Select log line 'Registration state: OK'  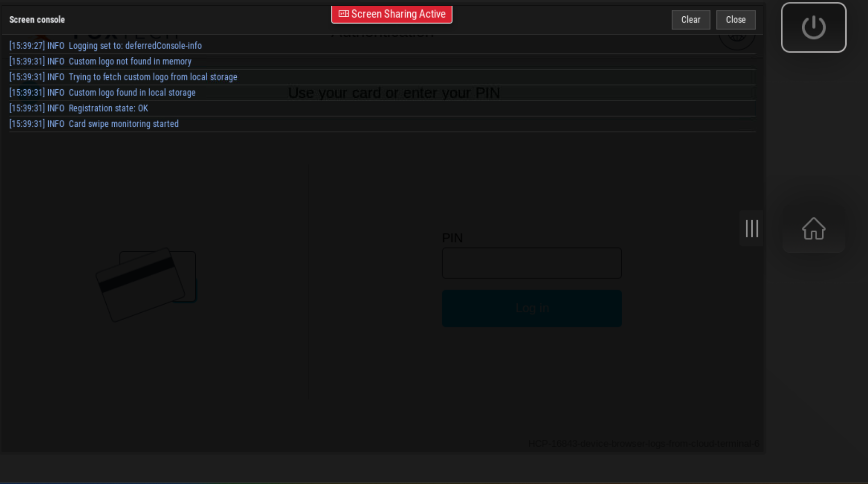coord(382,108)
